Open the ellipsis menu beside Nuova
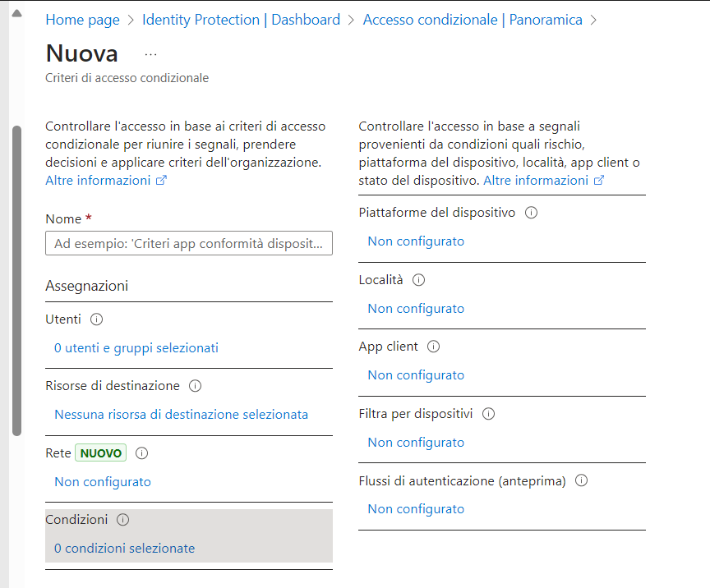The image size is (710, 588). 150,54
